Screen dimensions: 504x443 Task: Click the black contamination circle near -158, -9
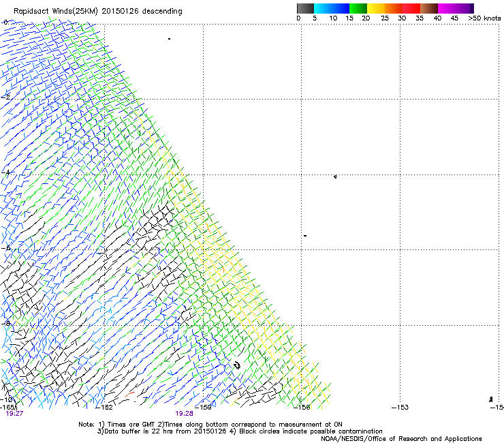[237, 365]
